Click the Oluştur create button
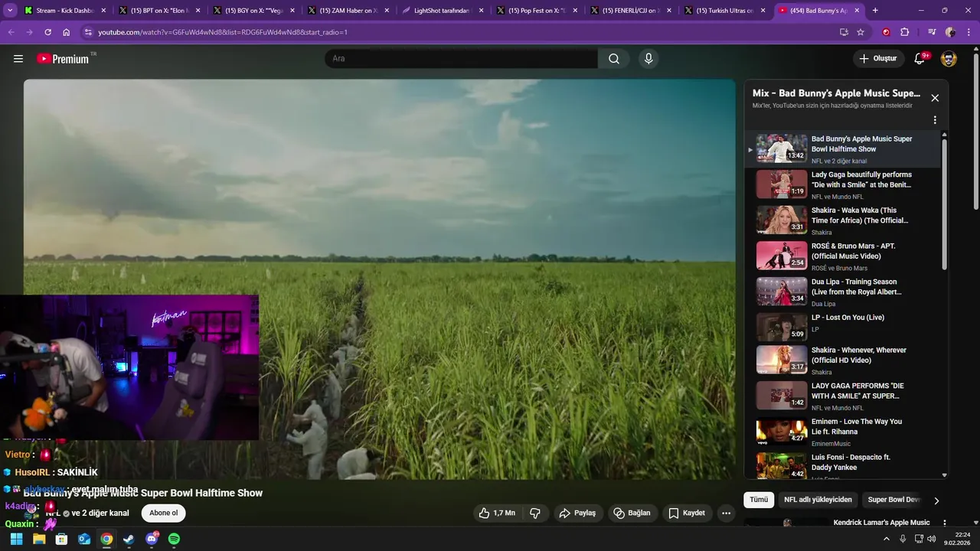The height and width of the screenshot is (551, 980). tap(878, 59)
